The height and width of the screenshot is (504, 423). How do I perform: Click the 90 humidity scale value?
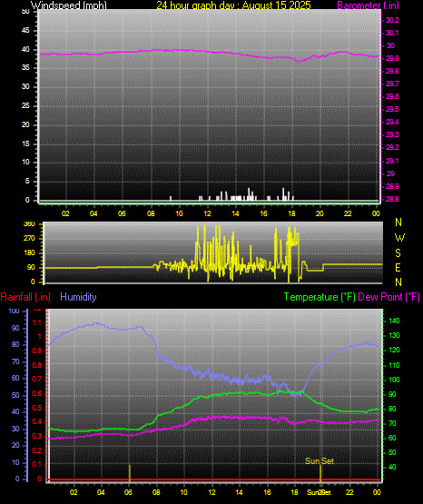[15, 328]
